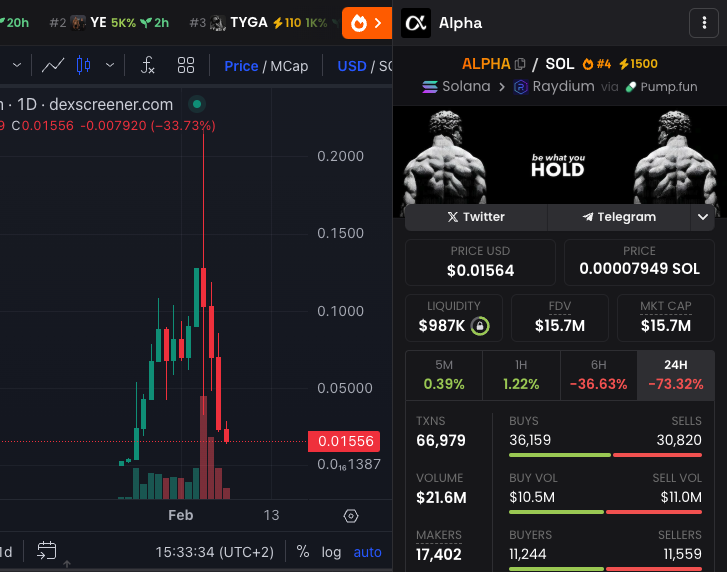This screenshot has height=572, width=727.
Task: Click the green live status dot
Action: pyautogui.click(x=197, y=104)
